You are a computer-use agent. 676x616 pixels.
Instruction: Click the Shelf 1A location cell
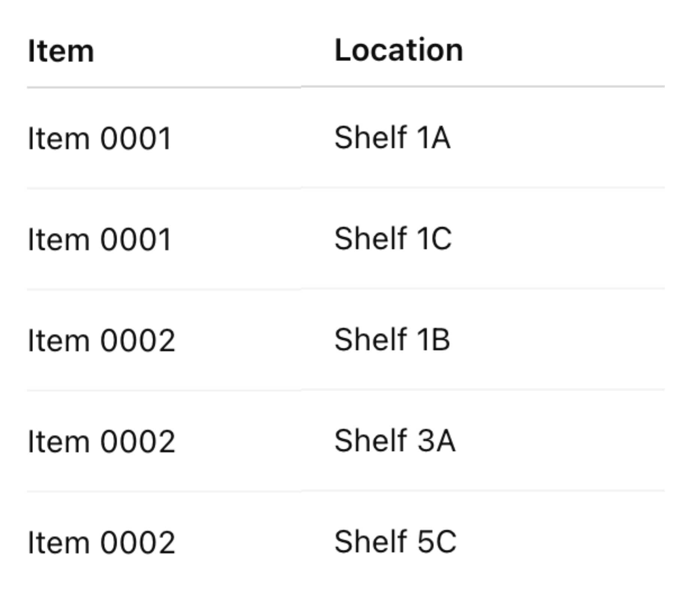[392, 138]
